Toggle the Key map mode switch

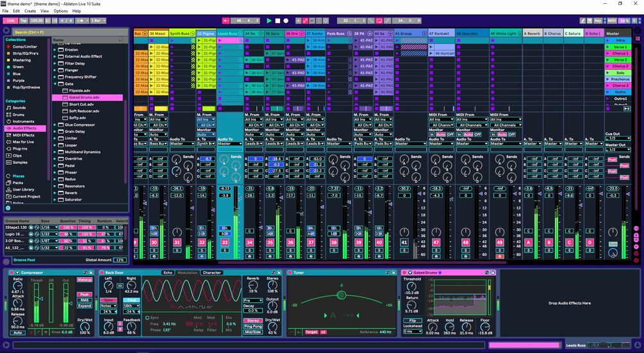598,21
